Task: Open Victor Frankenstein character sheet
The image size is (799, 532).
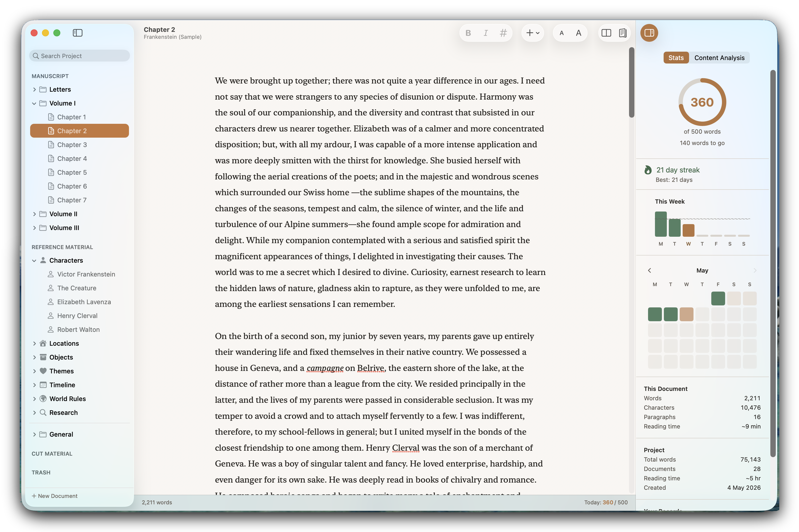Action: coord(80,274)
